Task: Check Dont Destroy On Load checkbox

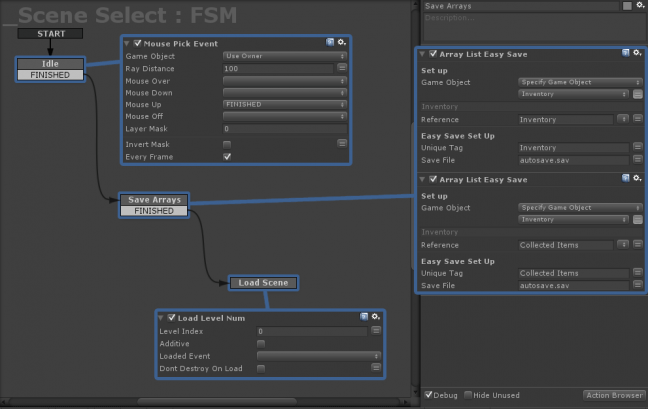Action: [x=261, y=369]
